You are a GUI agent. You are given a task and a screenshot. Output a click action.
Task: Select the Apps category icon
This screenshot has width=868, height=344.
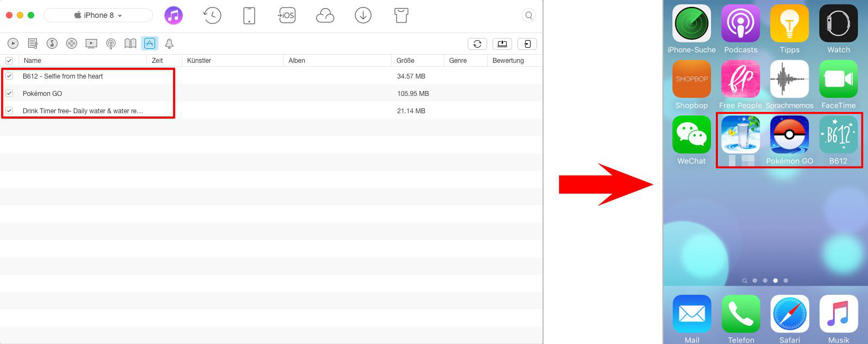150,43
